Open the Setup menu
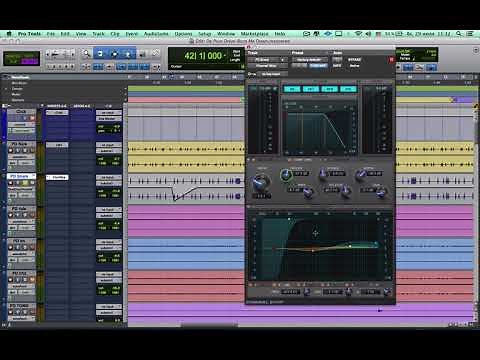 [205, 34]
